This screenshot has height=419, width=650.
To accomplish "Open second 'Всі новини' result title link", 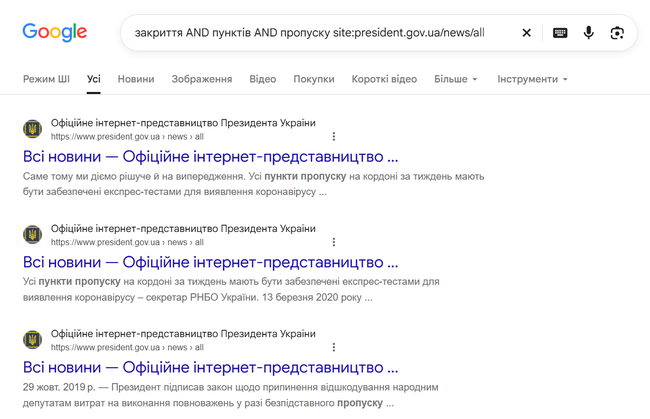I will (x=211, y=262).
